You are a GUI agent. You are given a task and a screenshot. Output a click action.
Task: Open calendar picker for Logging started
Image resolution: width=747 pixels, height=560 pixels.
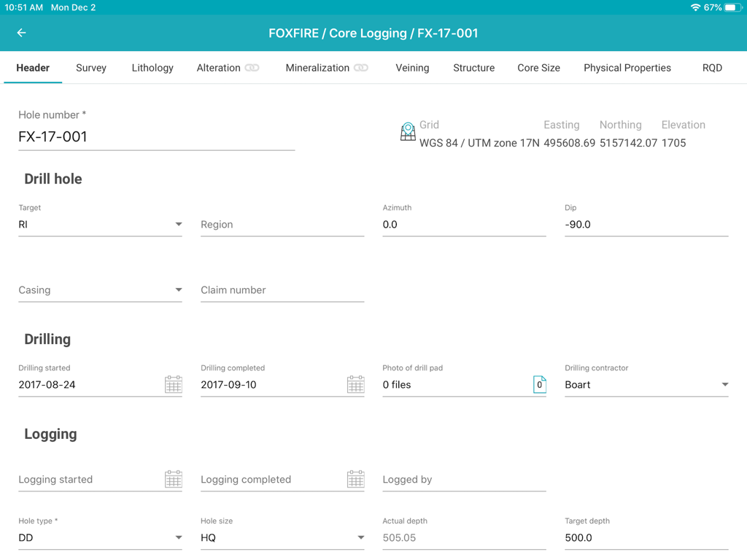point(173,479)
